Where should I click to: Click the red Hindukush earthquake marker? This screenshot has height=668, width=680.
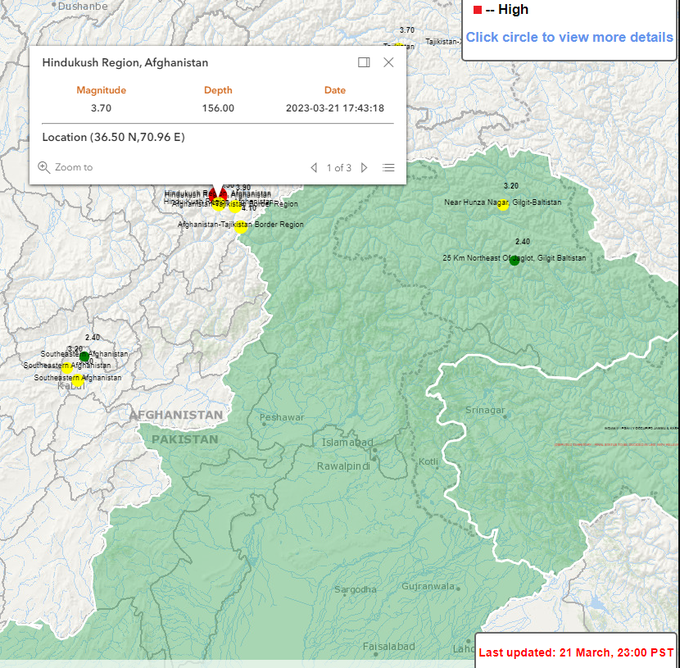213,193
